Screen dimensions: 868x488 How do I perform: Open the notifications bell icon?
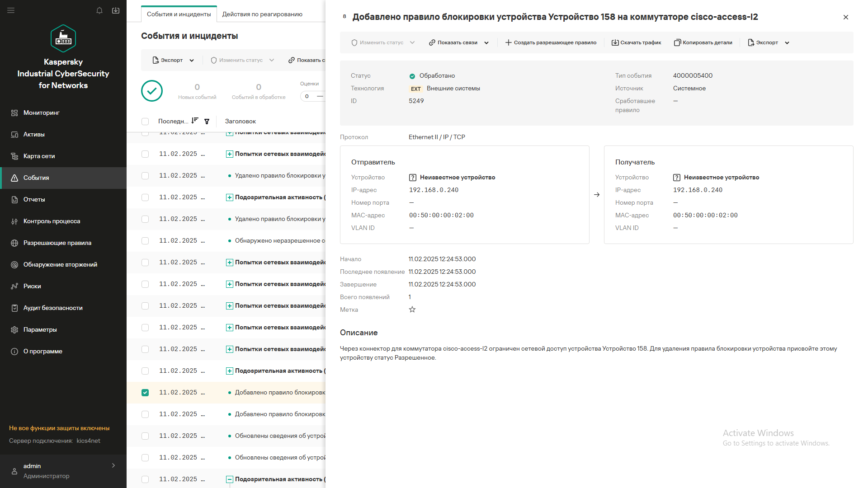(99, 10)
